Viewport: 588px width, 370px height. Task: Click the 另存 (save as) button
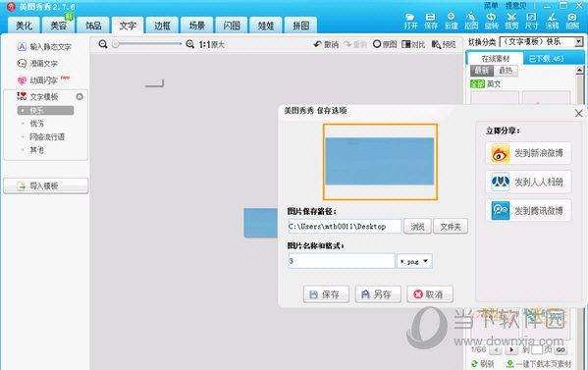(378, 294)
